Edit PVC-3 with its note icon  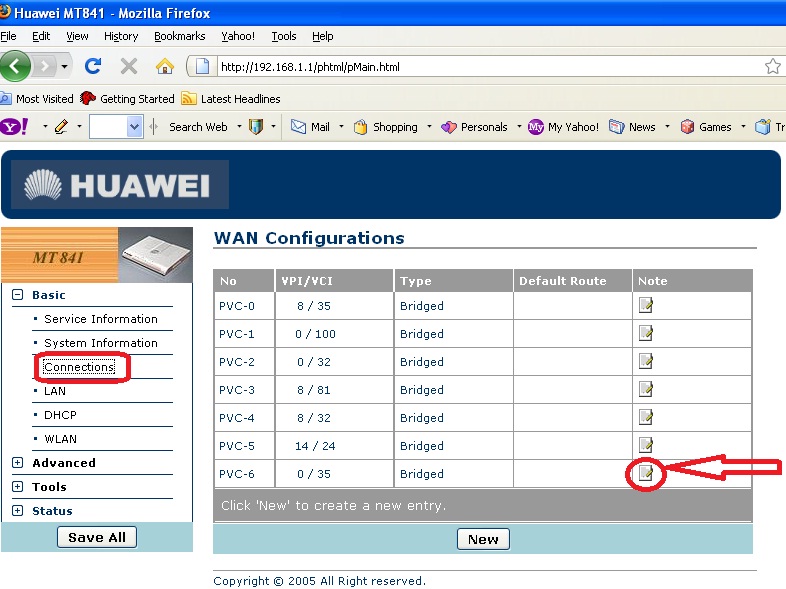[x=646, y=389]
